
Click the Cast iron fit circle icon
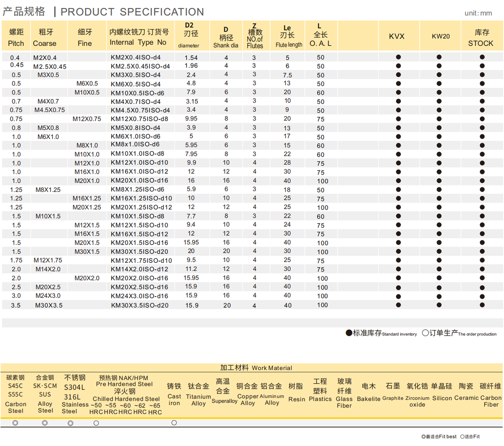click(174, 423)
